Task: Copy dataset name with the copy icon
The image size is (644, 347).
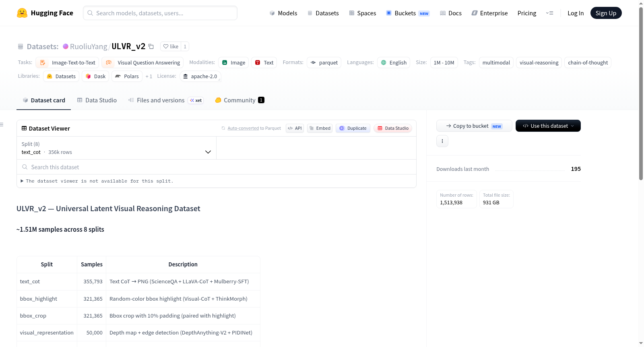Action: [151, 46]
